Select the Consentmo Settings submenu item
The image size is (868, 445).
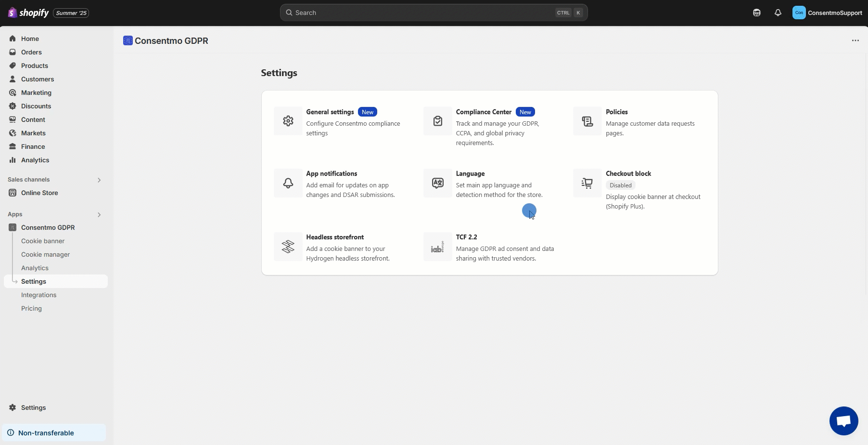click(x=56, y=281)
